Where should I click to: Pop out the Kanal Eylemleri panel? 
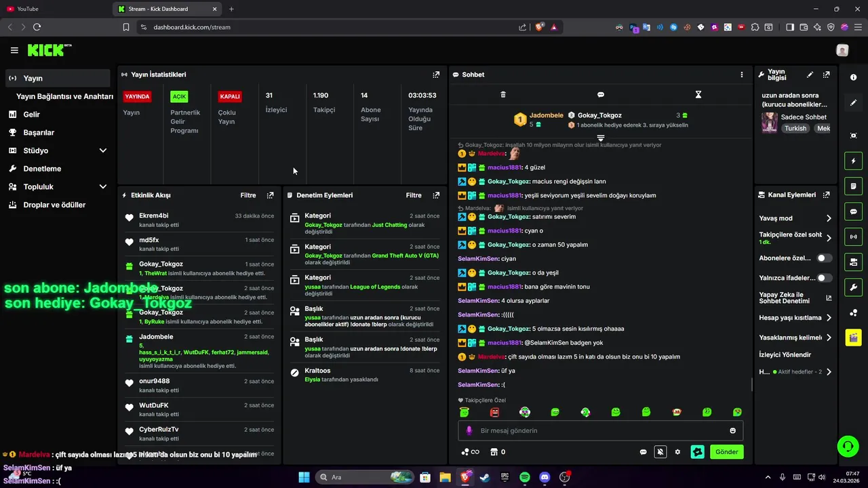(826, 195)
